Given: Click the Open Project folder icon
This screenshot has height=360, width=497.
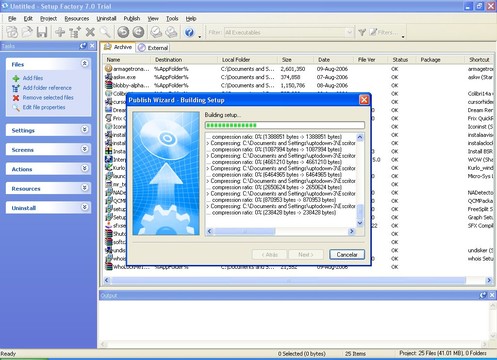Looking at the screenshot, I should pos(27,32).
